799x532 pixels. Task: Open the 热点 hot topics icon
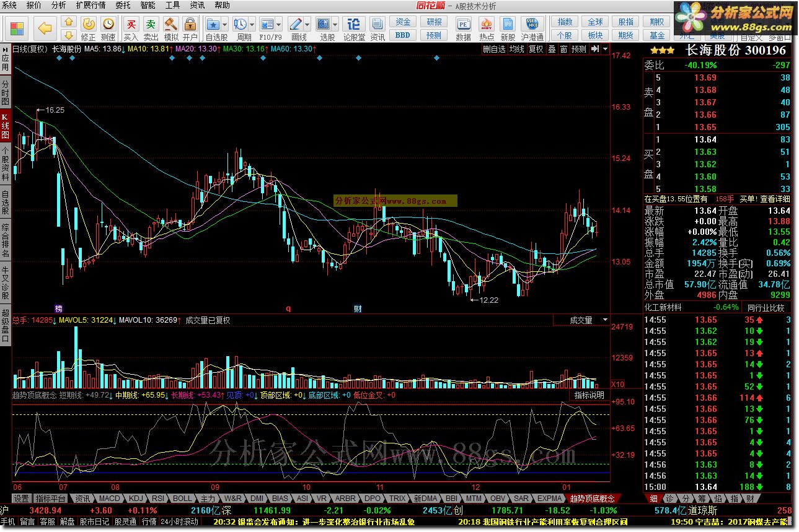[487, 28]
